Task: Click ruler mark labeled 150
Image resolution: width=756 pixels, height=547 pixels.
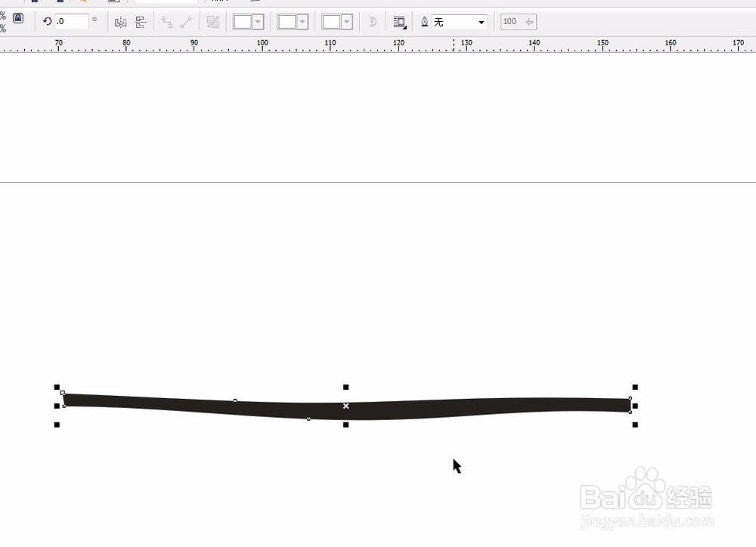Action: coord(603,43)
